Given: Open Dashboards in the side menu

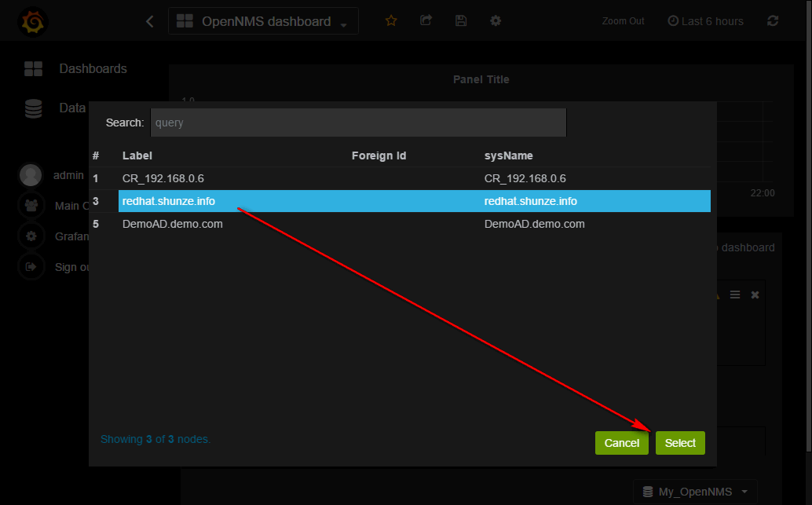Looking at the screenshot, I should point(75,68).
